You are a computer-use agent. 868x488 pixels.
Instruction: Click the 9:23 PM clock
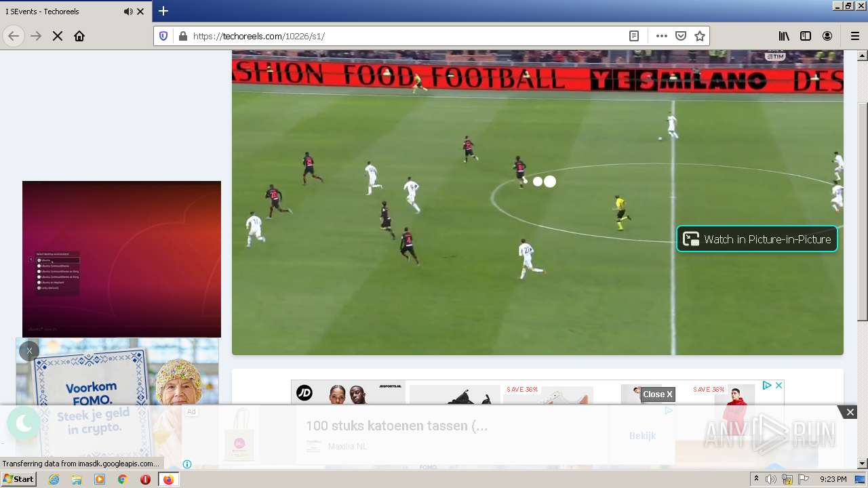833,479
